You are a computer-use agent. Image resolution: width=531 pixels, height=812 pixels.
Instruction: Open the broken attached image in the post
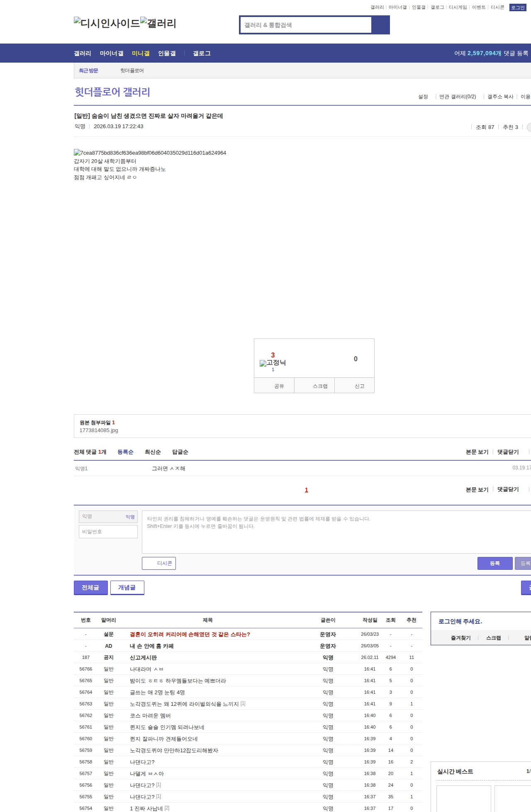150,153
